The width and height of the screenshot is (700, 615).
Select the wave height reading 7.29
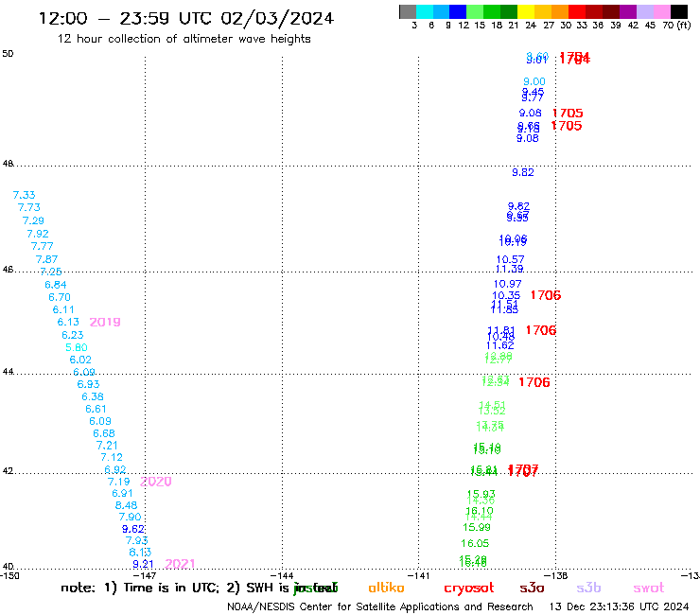[x=33, y=220]
